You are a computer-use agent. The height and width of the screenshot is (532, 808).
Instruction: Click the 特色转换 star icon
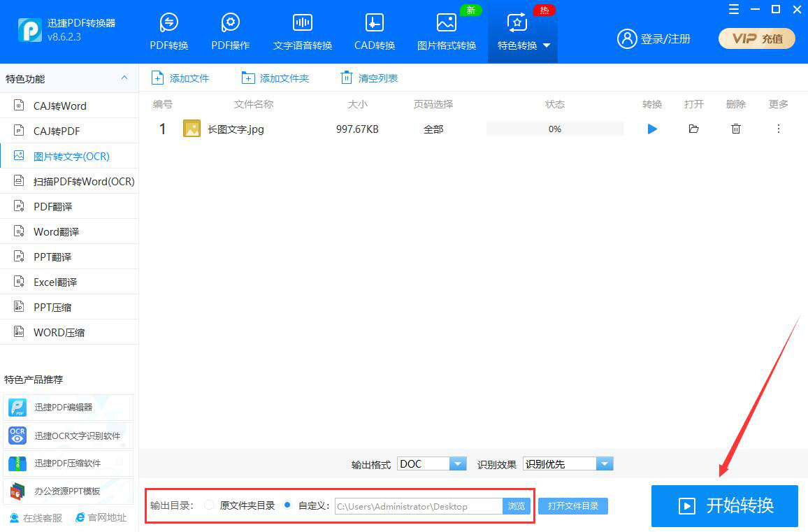point(517,22)
